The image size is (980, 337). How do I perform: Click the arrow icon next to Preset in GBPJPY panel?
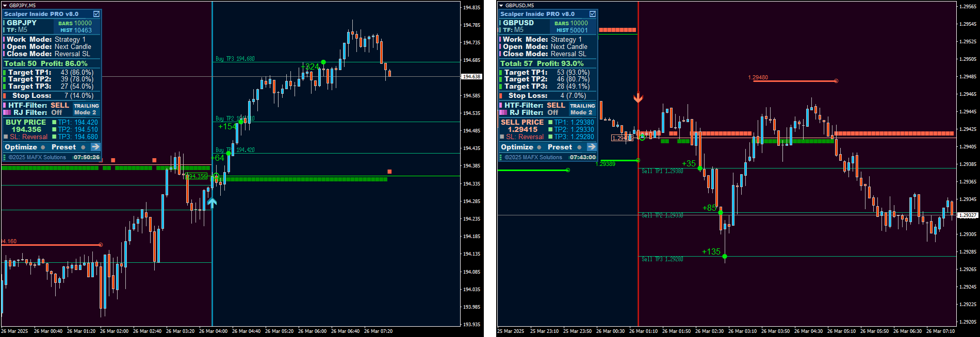(x=95, y=147)
